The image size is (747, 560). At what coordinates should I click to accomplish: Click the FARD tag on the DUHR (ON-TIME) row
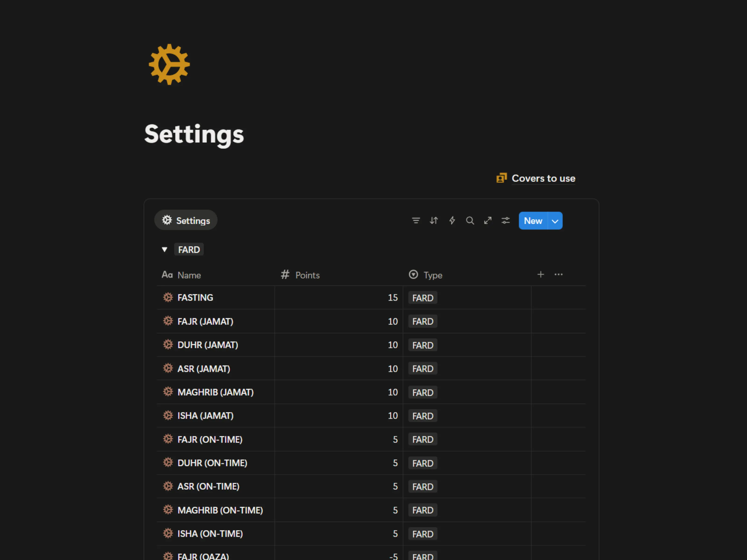(423, 463)
